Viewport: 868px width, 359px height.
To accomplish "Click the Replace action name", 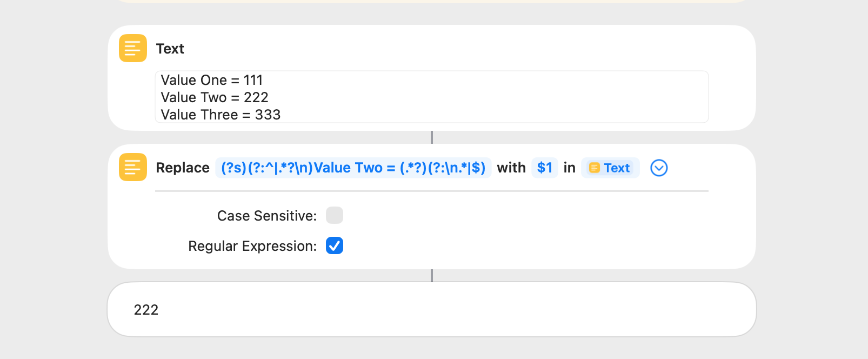I will pyautogui.click(x=183, y=168).
